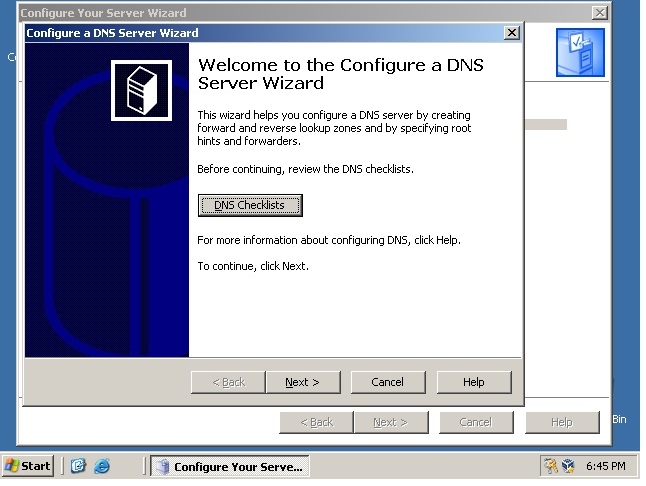
Task: Click the DNS server tower icon
Action: coord(141,91)
